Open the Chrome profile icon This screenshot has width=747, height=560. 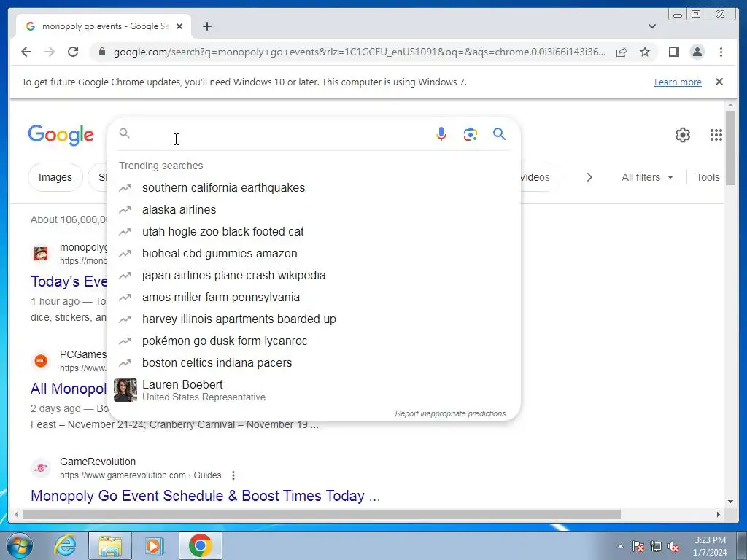coord(697,52)
